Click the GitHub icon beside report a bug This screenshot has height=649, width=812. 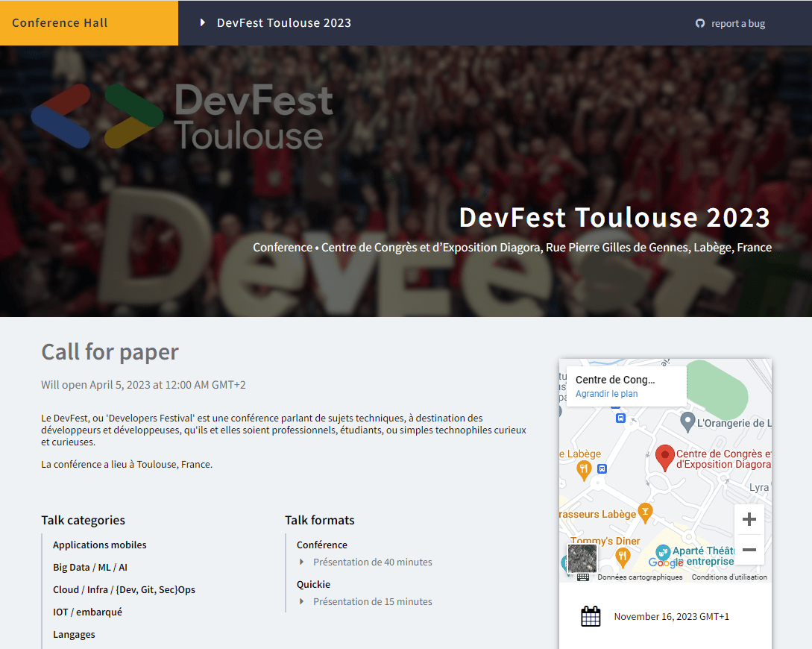(700, 23)
